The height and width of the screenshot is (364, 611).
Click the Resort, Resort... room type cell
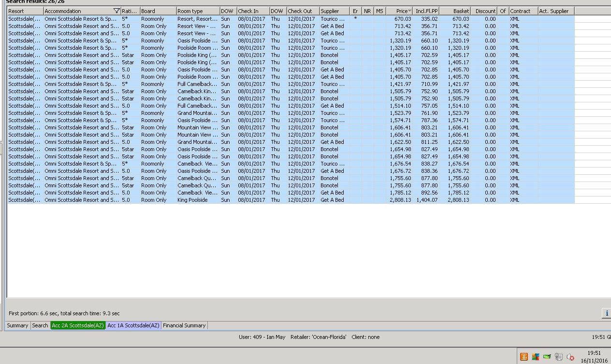click(x=197, y=19)
